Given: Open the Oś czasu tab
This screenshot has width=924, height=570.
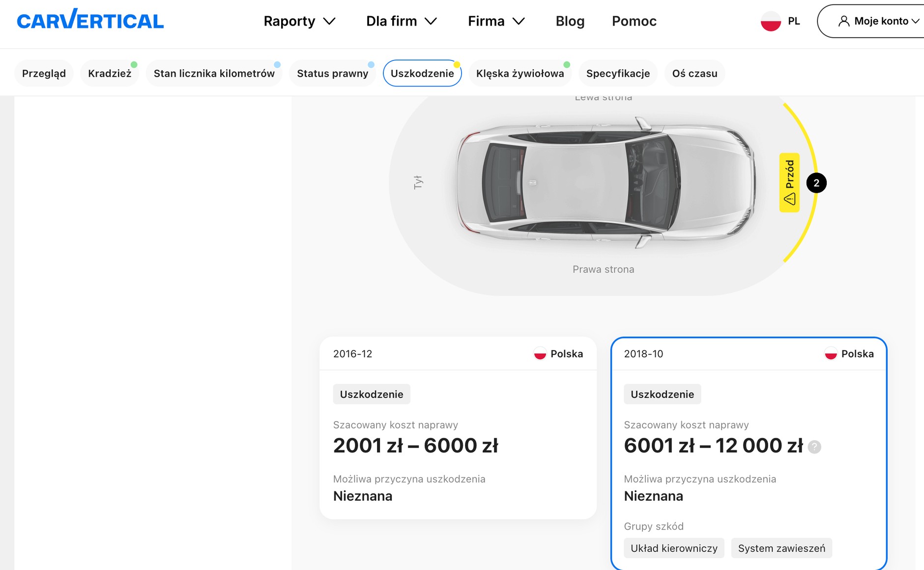Looking at the screenshot, I should (694, 73).
